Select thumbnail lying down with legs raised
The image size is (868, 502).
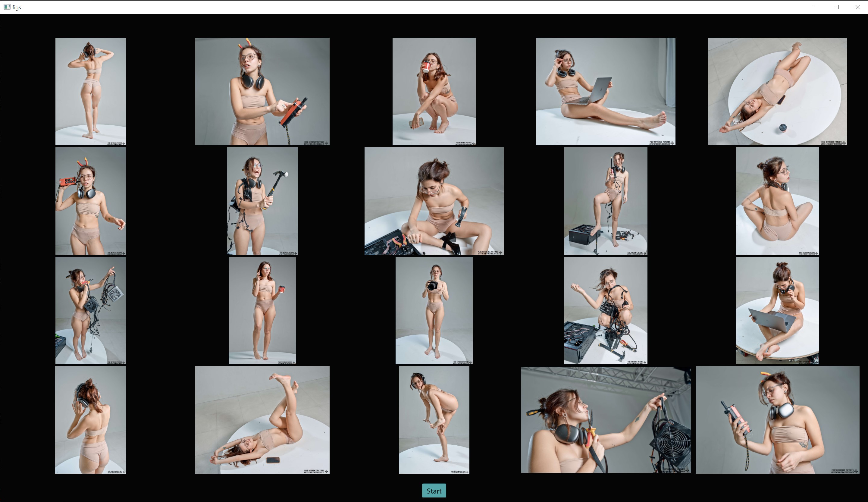pyautogui.click(x=262, y=420)
